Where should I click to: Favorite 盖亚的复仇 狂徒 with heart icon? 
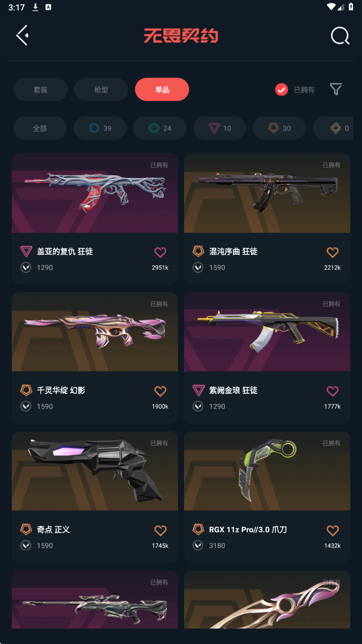[160, 252]
